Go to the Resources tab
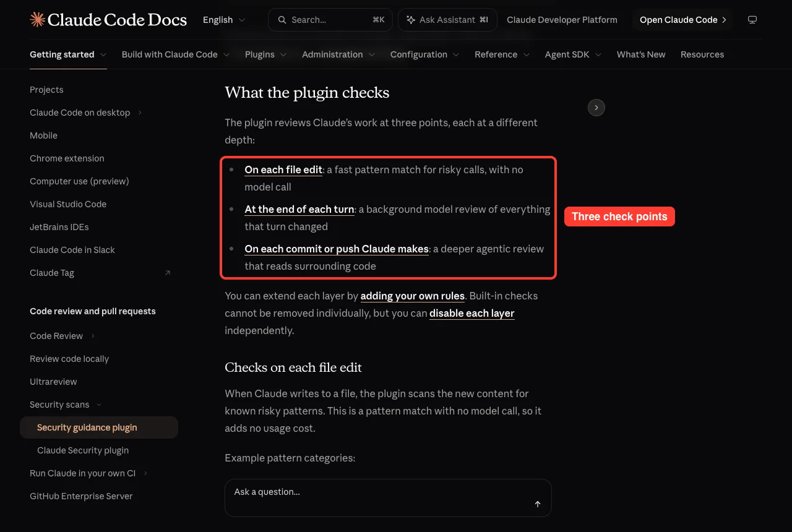 [x=702, y=54]
